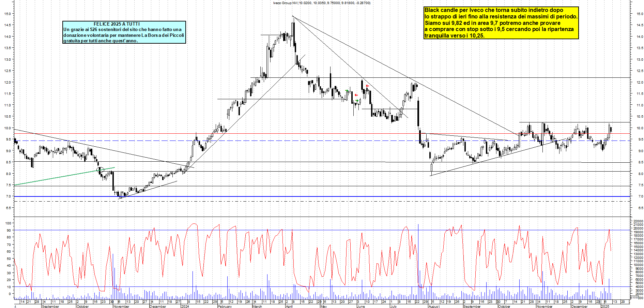The width and height of the screenshot is (644, 308).
Task: Click the text "gratuita per tutti anche quest'anno."
Action: coord(101,41)
